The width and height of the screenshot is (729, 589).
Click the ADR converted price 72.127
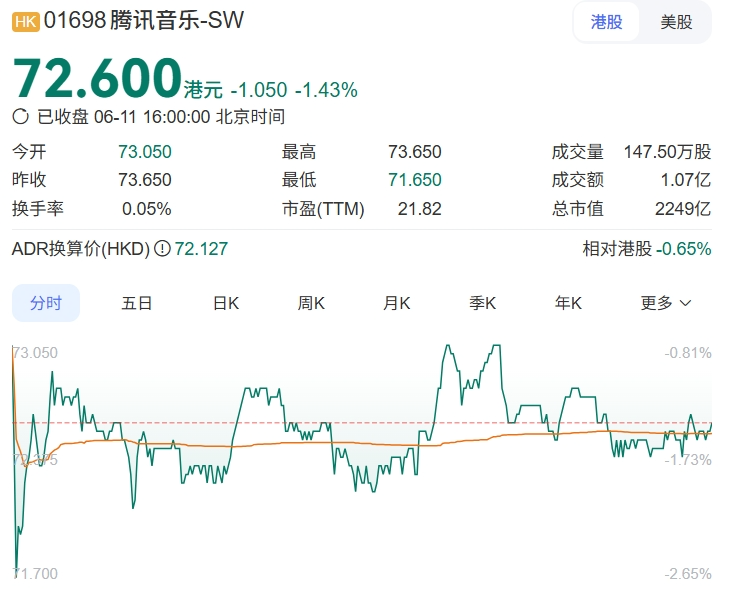pos(201,249)
